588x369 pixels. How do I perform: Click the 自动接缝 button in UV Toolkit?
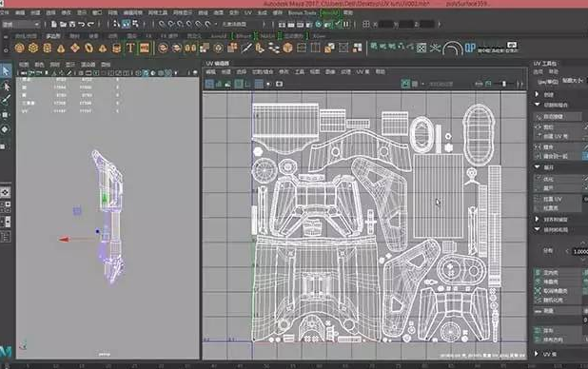[559, 117]
